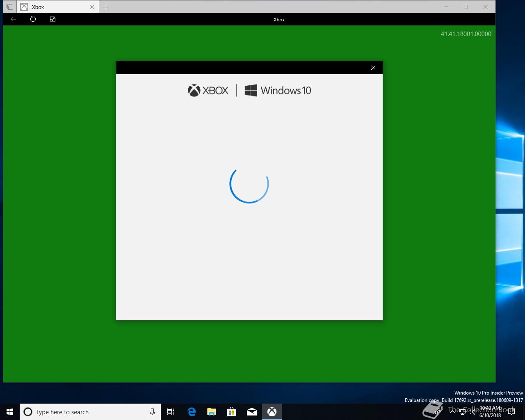
Task: Show hidden tray icons chevron
Action: point(453,412)
